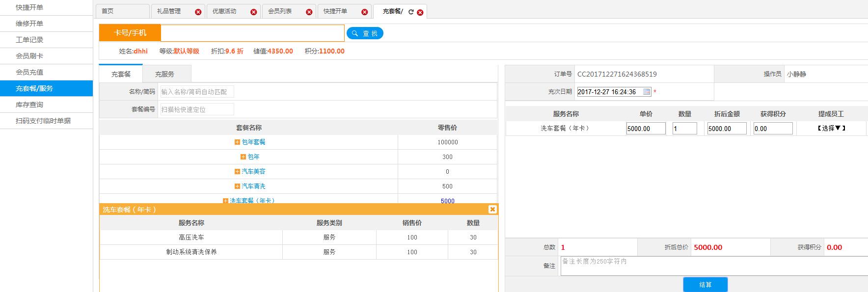Select 库存查询 from the sidebar
This screenshot has width=868, height=292.
[x=29, y=105]
